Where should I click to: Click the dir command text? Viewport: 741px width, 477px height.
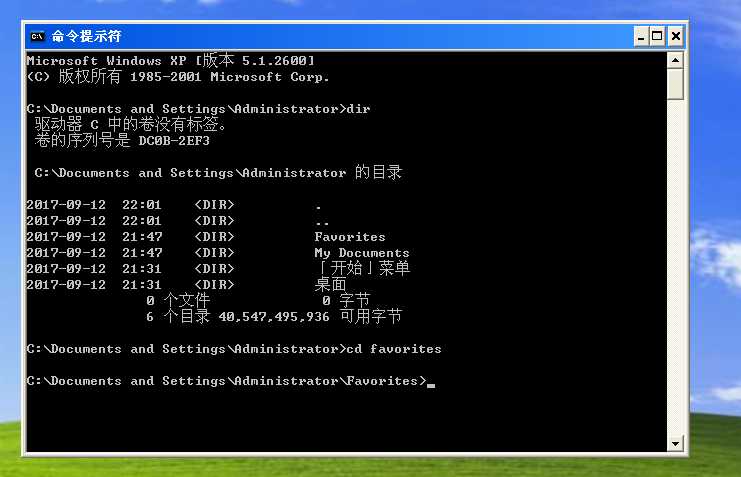pos(358,109)
